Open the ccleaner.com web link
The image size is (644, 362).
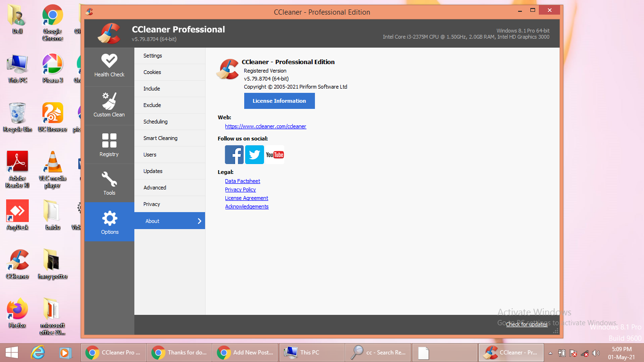(265, 126)
